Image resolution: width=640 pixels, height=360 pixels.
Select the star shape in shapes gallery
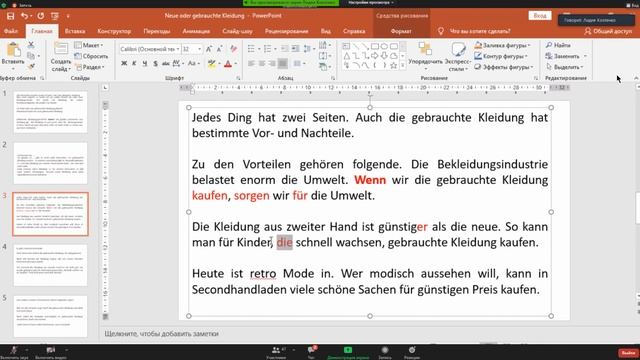[x=393, y=65]
